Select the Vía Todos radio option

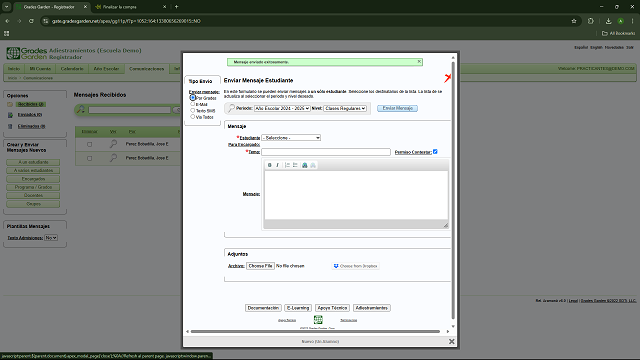(193, 117)
